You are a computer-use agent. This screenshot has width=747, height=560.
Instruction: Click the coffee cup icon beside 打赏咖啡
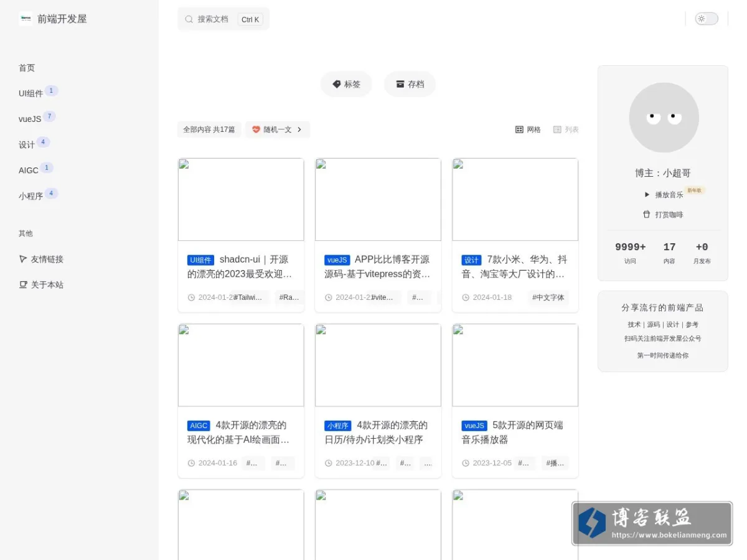point(647,215)
